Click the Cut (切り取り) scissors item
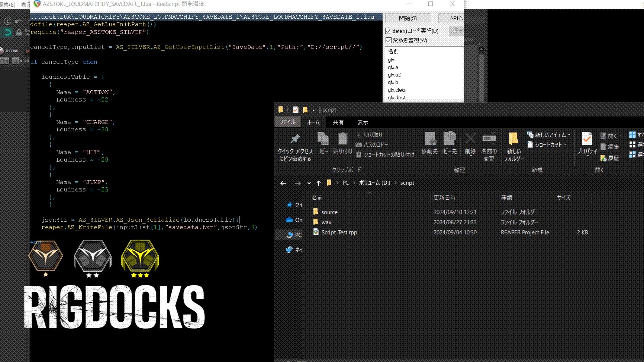The image size is (644, 362). (369, 135)
